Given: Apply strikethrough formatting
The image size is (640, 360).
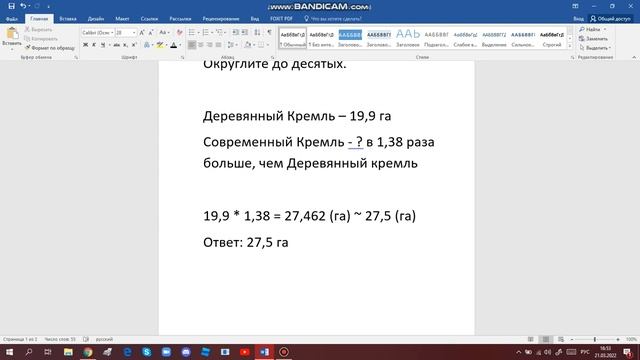Looking at the screenshot, I should pos(116,45).
